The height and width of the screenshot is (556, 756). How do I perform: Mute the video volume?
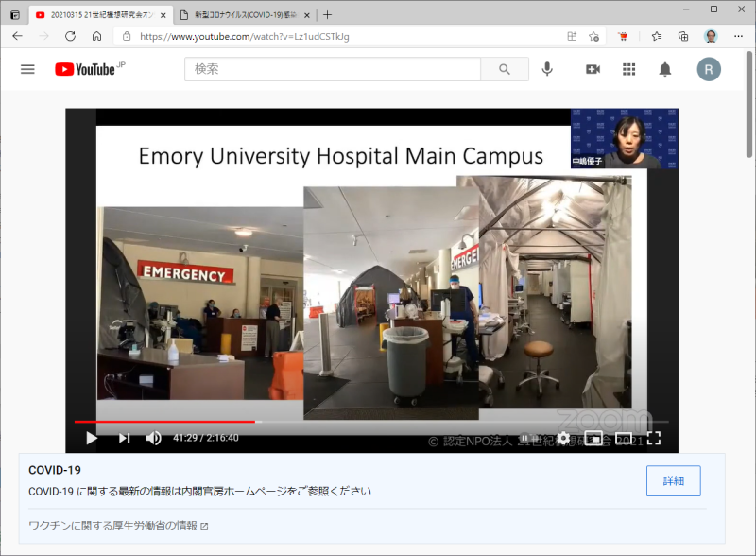coord(153,438)
